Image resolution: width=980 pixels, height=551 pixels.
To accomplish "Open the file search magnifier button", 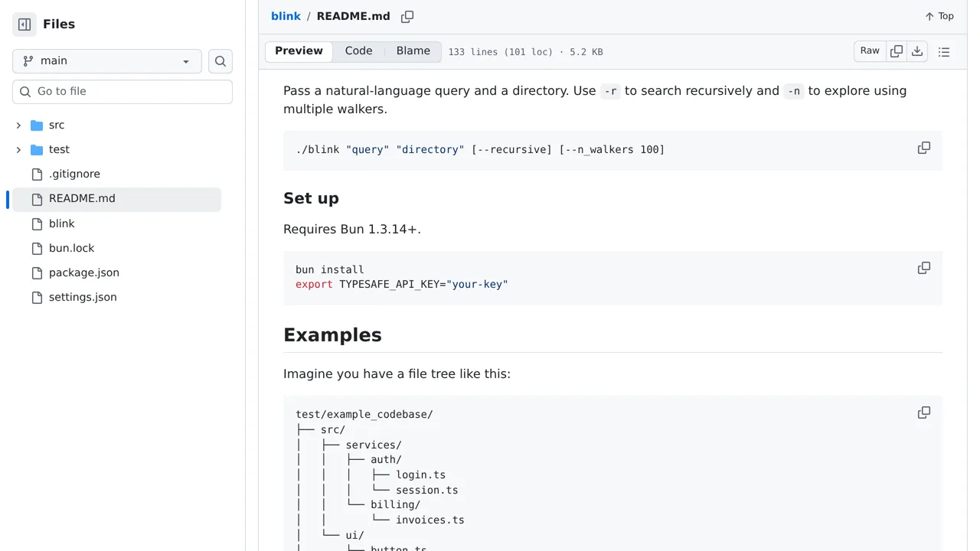I will [220, 61].
